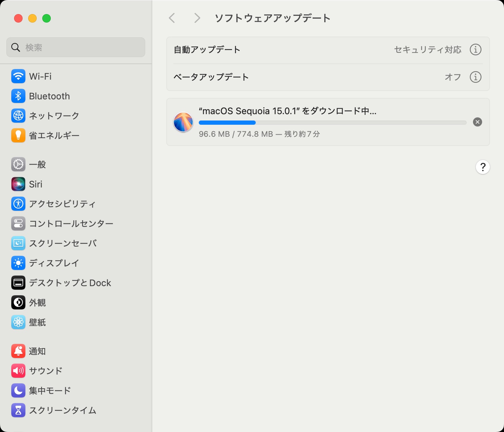Screen dimensions: 504x432
Task: Click the Wi-Fi icon in sidebar
Action: [18, 76]
